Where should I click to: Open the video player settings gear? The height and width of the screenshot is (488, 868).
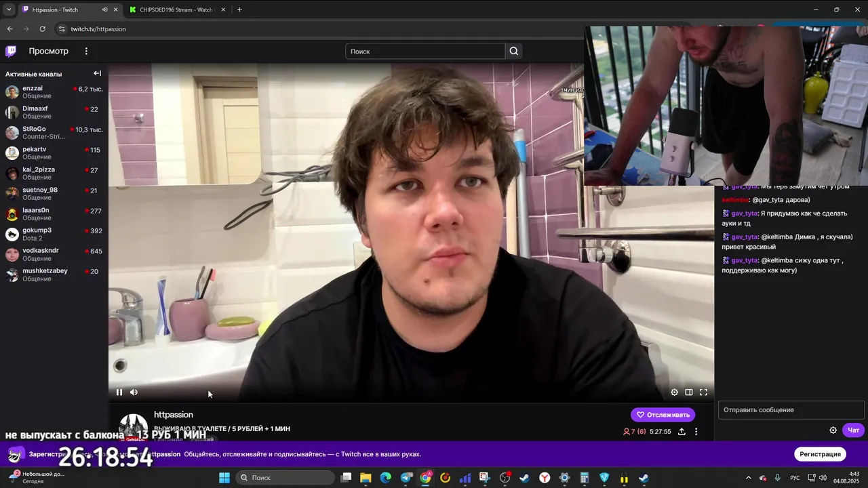674,392
